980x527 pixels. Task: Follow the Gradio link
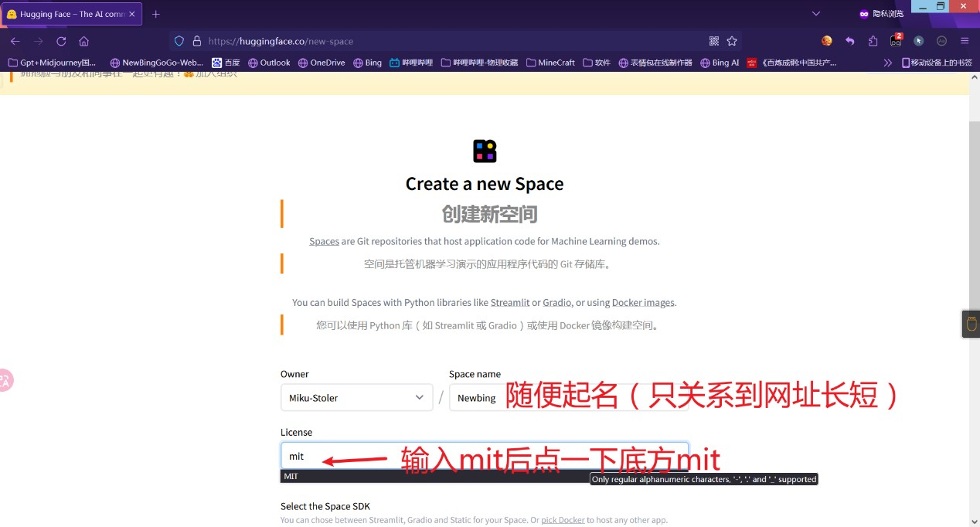point(556,302)
